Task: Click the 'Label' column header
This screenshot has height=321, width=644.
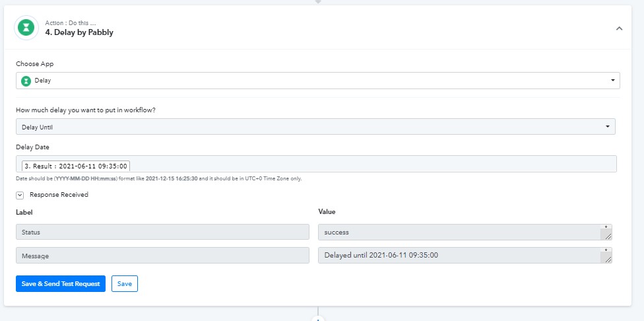Action: 24,212
